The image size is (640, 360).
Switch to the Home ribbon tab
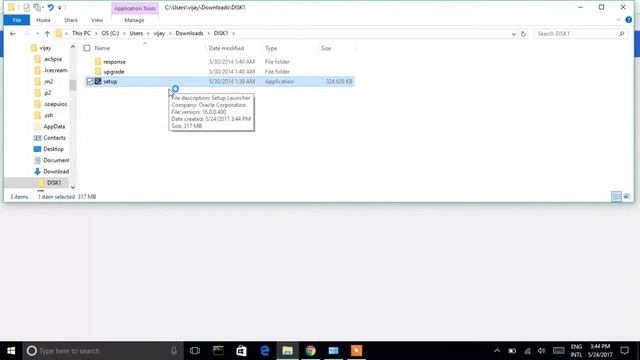[43, 20]
